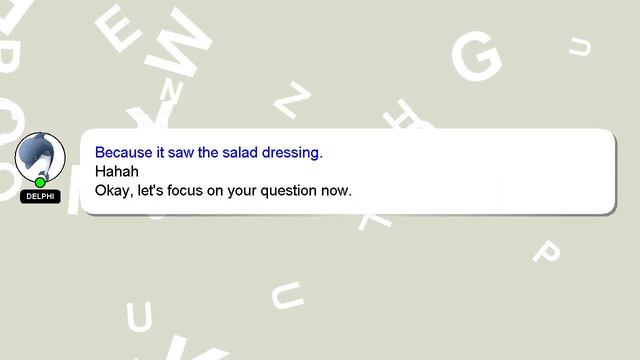Select the tilted gray-shaded letter U
The width and height of the screenshot is (640, 360).
[287, 296]
